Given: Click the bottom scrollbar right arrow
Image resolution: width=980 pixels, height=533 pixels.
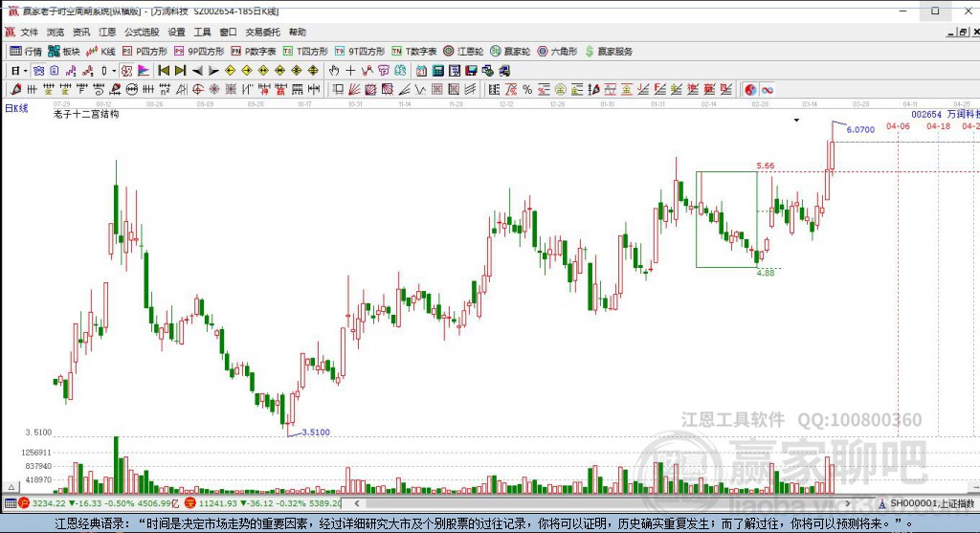Looking at the screenshot, I should click(x=848, y=503).
